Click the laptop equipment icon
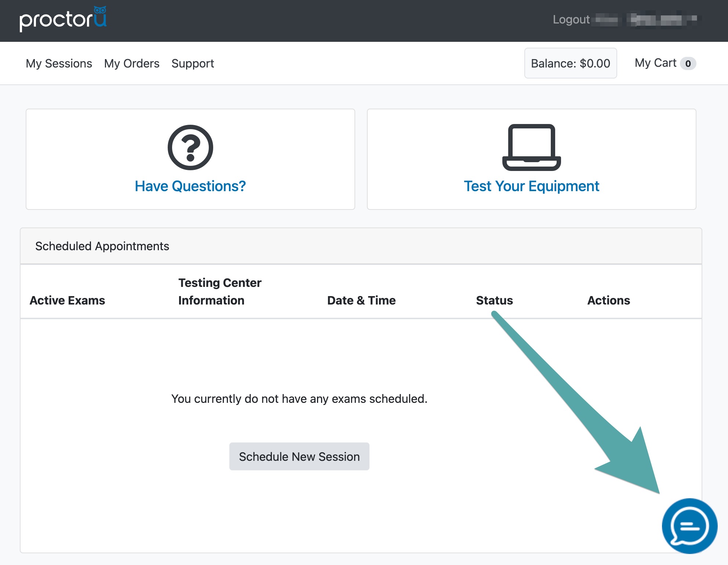This screenshot has width=728, height=565. [x=531, y=147]
